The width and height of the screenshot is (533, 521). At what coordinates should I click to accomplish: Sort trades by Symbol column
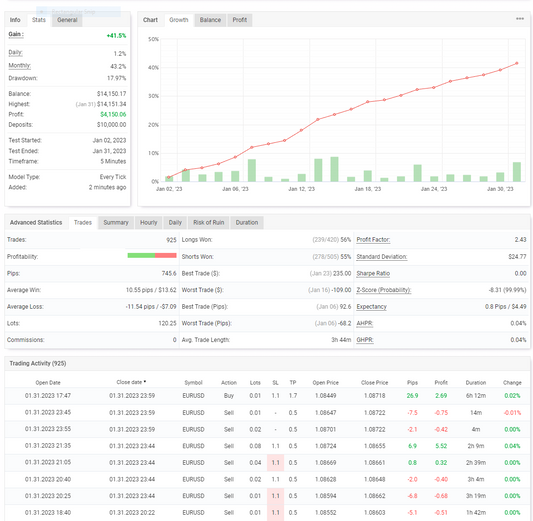point(193,383)
